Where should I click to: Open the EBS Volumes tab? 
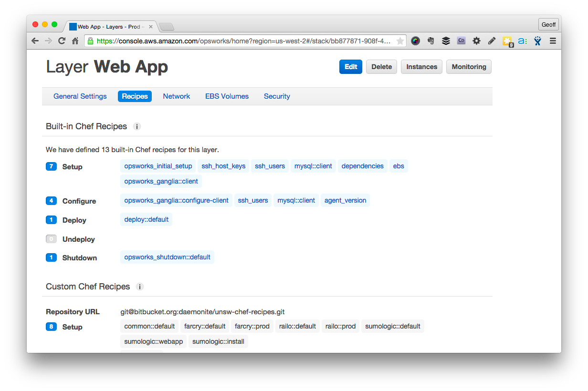click(x=227, y=96)
